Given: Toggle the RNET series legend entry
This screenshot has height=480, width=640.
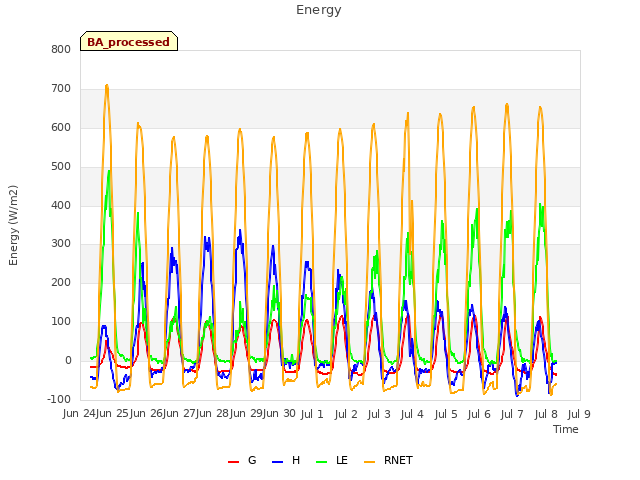Looking at the screenshot, I should pyautogui.click(x=388, y=460).
